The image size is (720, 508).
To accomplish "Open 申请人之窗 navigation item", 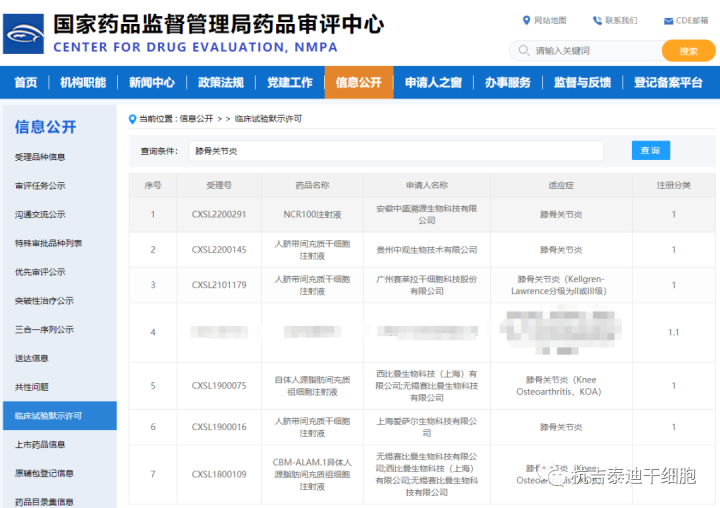I will click(x=433, y=82).
